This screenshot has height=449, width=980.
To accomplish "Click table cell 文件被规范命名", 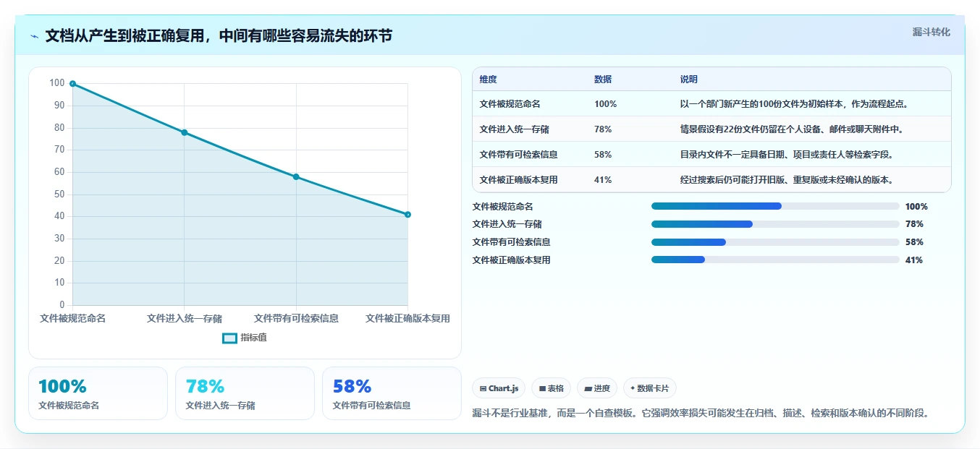I will pos(510,104).
